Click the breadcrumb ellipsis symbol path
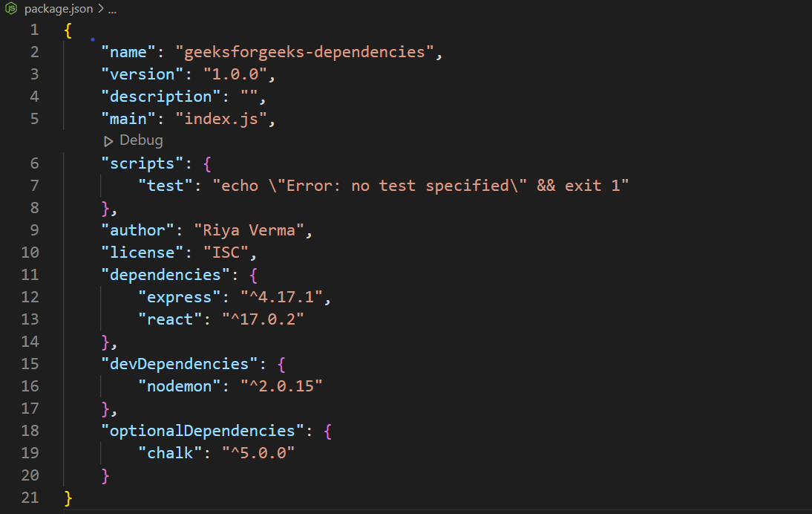 pyautogui.click(x=111, y=10)
